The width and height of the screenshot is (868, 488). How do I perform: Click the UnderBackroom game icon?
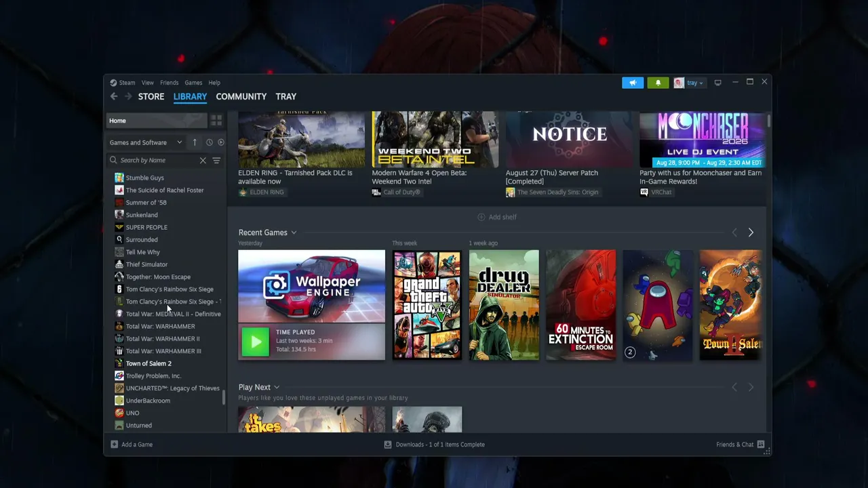[x=119, y=401]
